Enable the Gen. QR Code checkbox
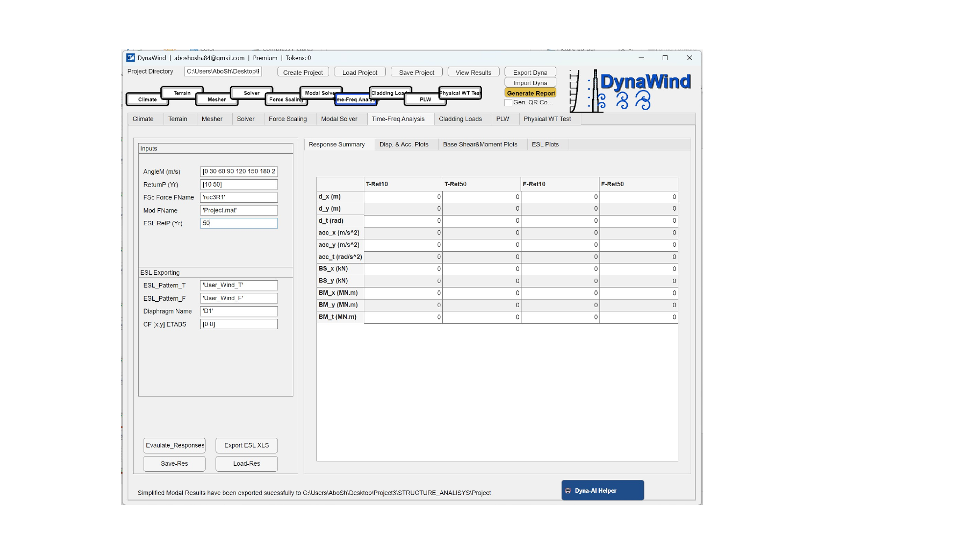The height and width of the screenshot is (551, 980). (x=508, y=103)
